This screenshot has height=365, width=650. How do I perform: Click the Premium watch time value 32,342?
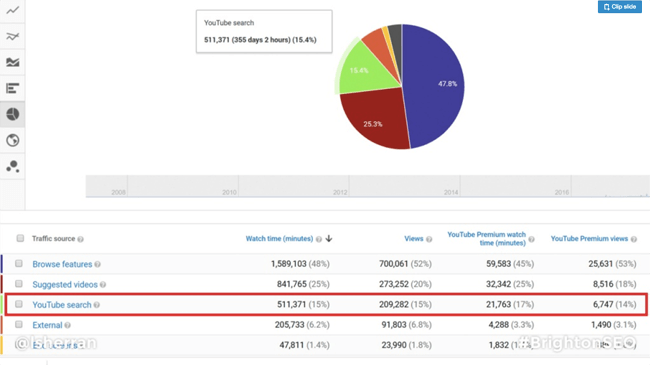coord(499,284)
